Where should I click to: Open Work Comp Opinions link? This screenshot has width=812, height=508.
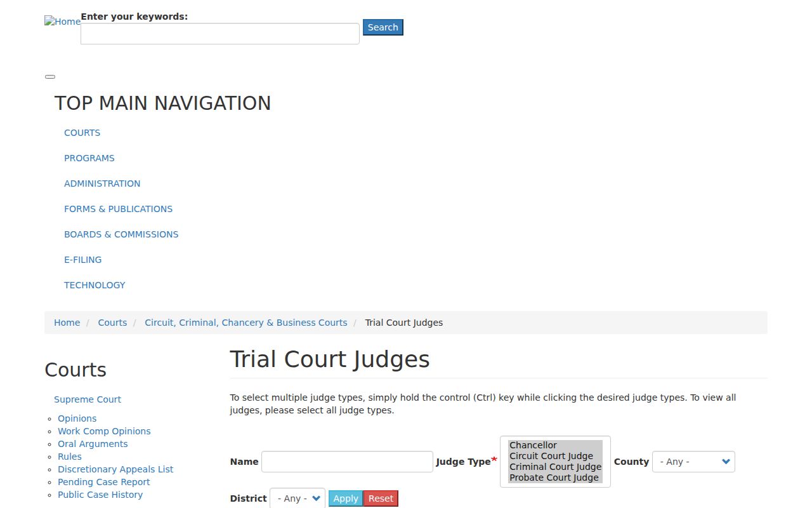[x=104, y=431]
